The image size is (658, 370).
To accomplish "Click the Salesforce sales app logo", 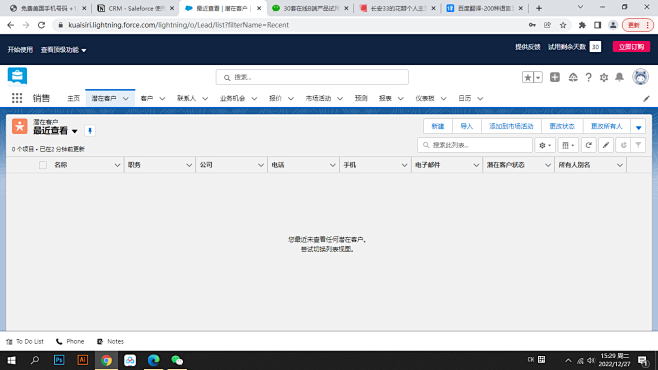I will [x=17, y=76].
